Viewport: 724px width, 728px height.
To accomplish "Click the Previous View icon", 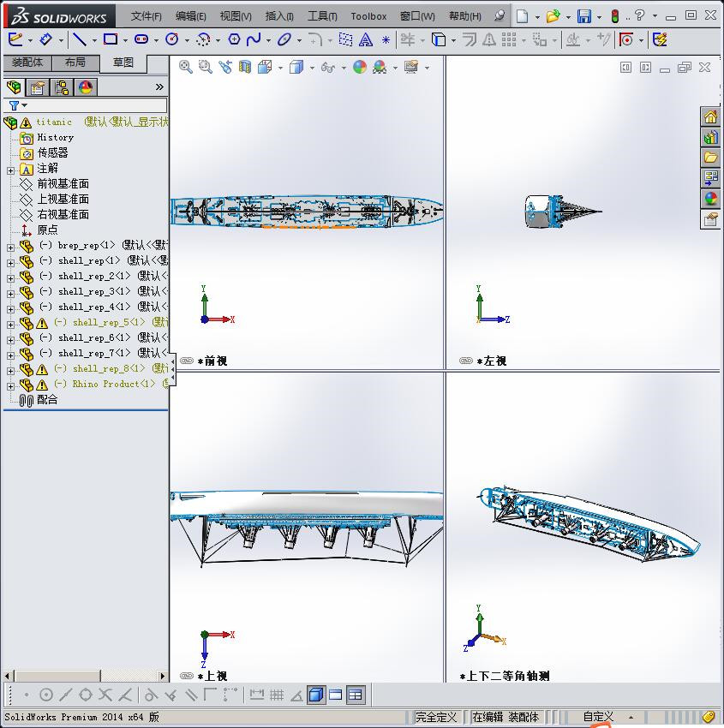I will click(x=225, y=68).
